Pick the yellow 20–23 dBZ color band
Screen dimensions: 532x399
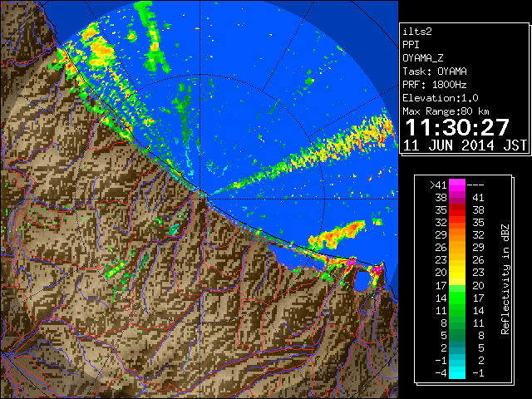tap(457, 273)
